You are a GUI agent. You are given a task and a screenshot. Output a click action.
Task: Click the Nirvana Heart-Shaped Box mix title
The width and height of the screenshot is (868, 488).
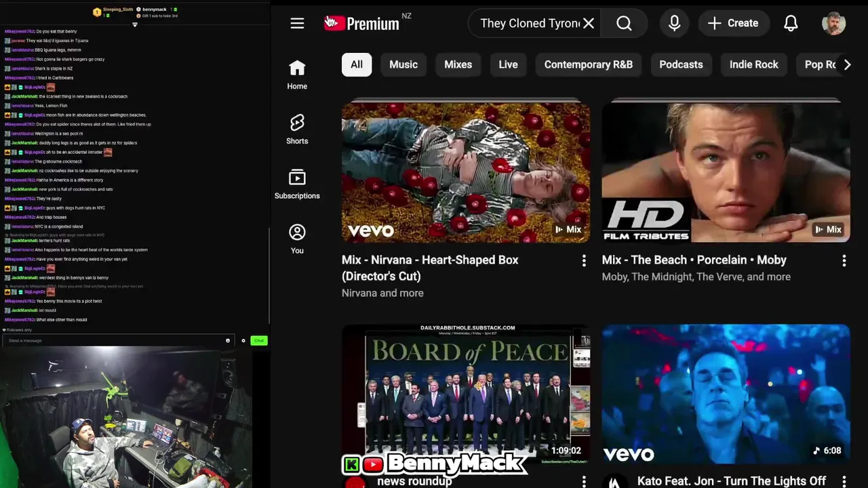pos(430,268)
